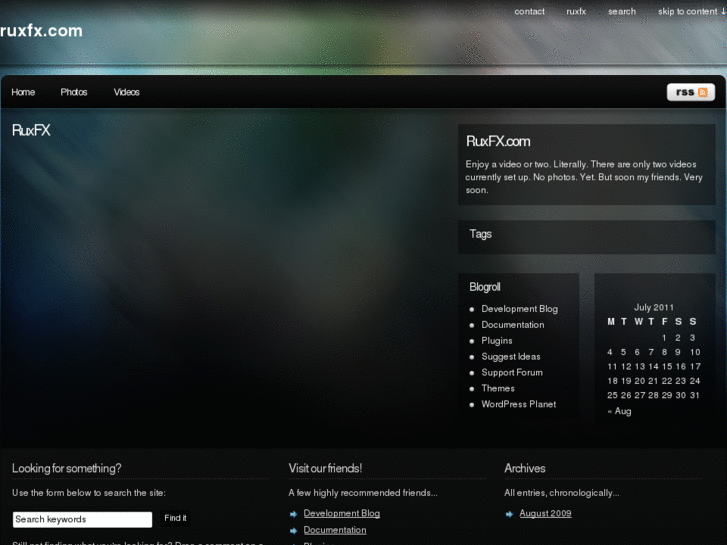Click the Blogroll heading
Image resolution: width=727 pixels, height=545 pixels.
point(485,287)
